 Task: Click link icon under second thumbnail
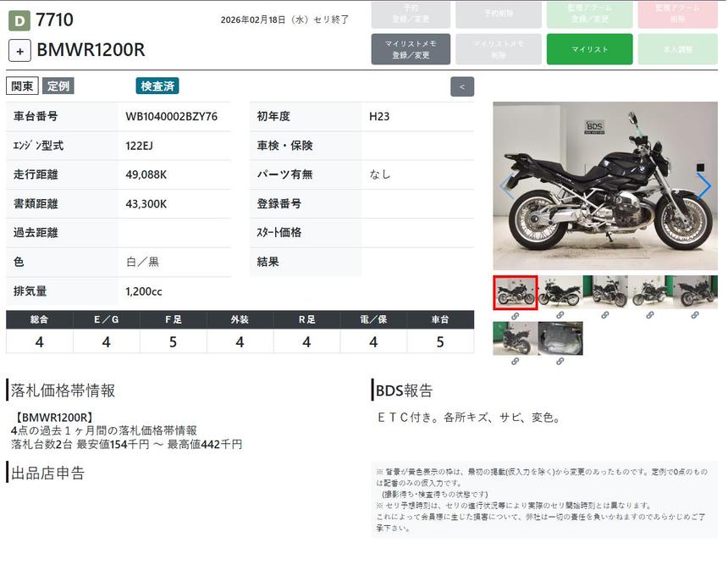click(x=560, y=315)
